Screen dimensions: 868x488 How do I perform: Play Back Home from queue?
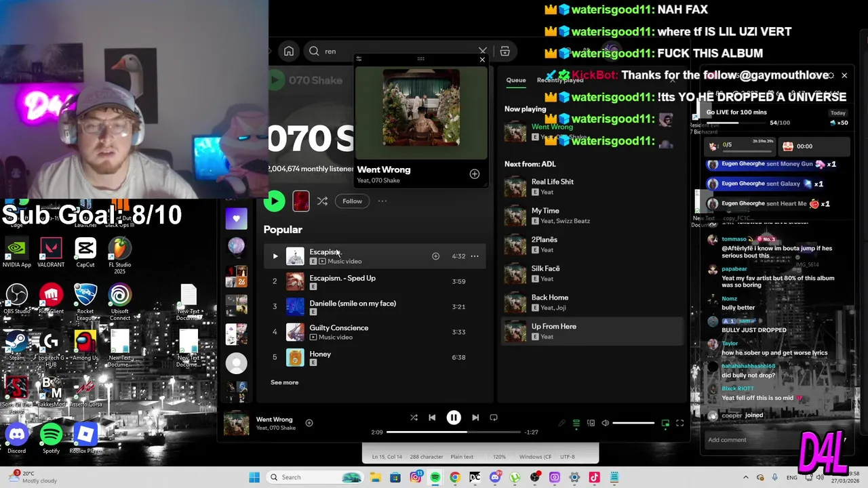592,302
